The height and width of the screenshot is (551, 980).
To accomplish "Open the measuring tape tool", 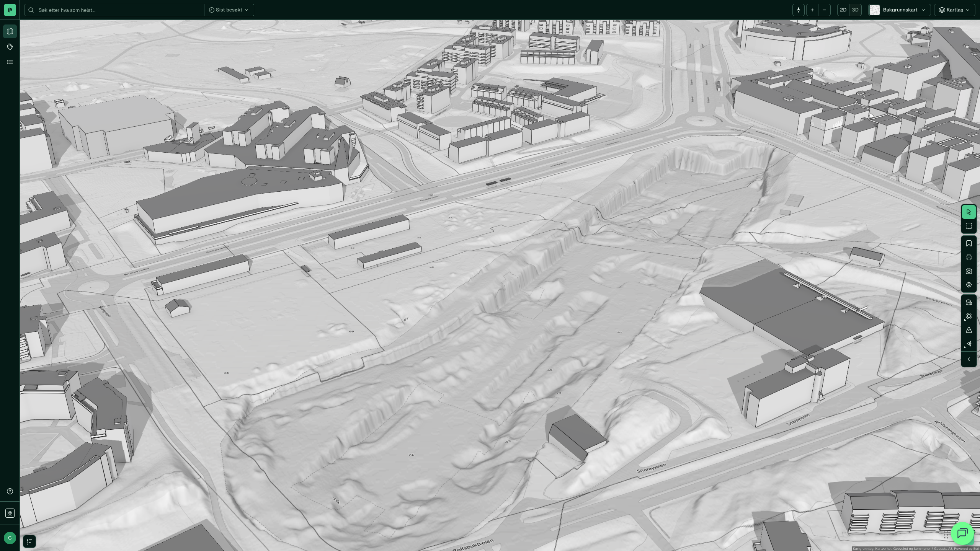I will click(x=969, y=303).
